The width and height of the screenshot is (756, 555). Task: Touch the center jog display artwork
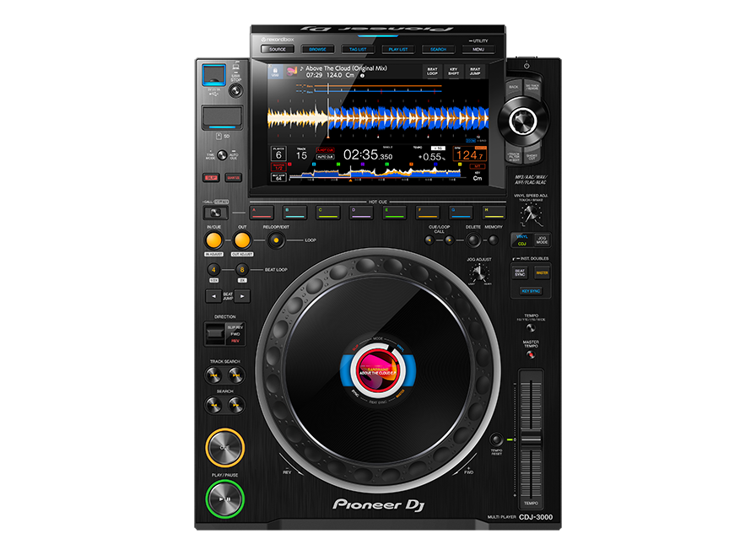pyautogui.click(x=378, y=370)
